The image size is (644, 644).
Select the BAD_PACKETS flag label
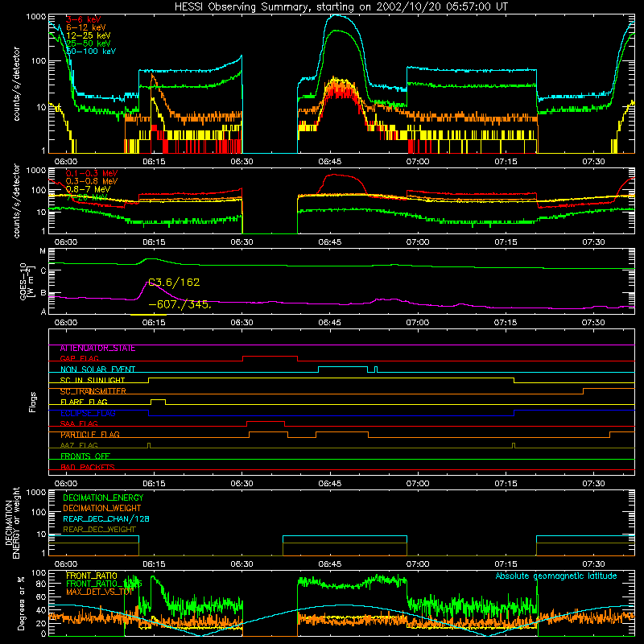coord(88,467)
